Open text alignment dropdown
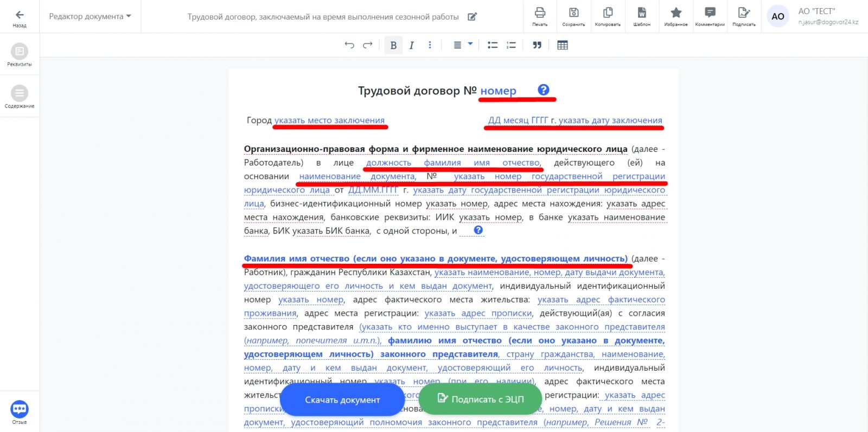Image resolution: width=868 pixels, height=432 pixels. 463,45
